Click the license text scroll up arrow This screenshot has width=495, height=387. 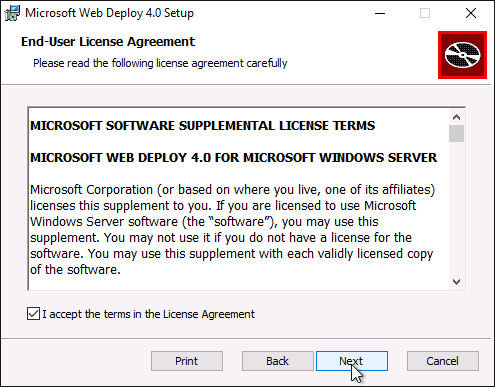456,117
